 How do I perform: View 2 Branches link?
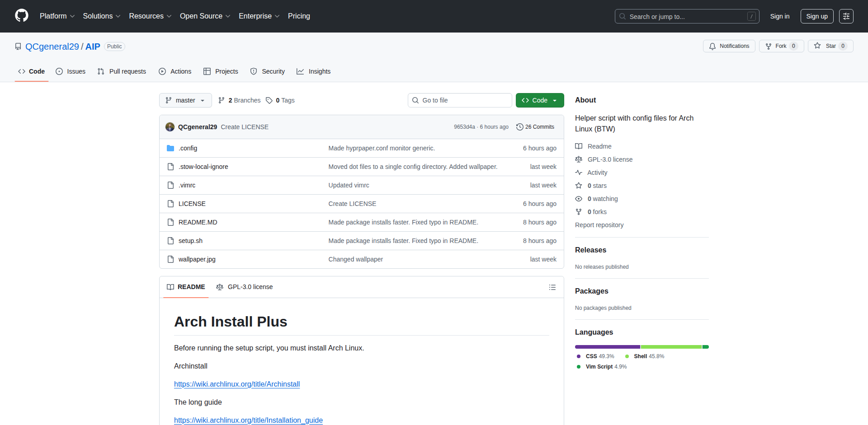(x=240, y=100)
